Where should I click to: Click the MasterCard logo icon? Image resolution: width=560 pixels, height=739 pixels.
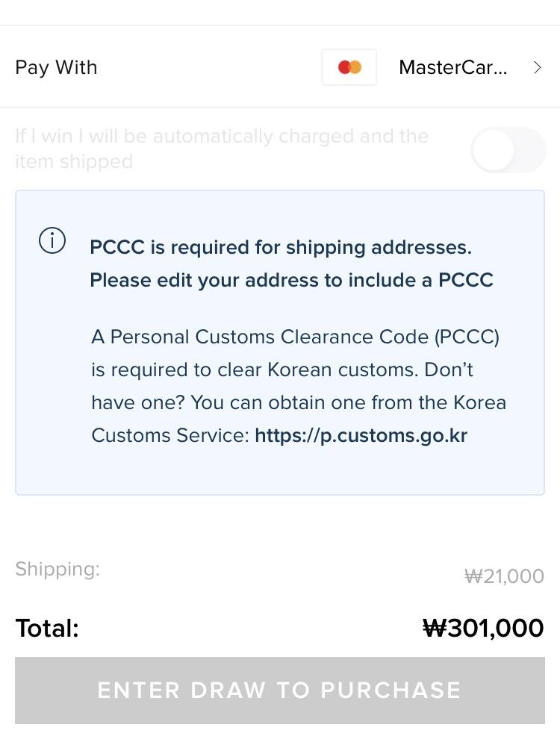pos(349,67)
